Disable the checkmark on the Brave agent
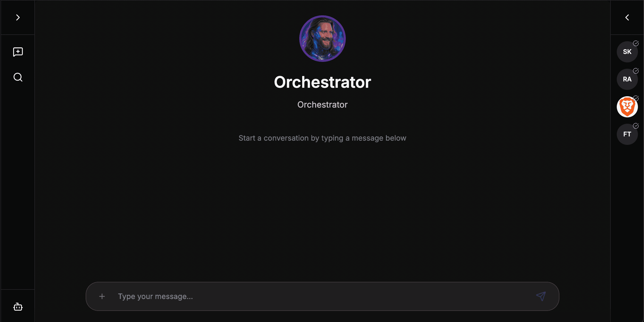The width and height of the screenshot is (644, 322). 636,98
